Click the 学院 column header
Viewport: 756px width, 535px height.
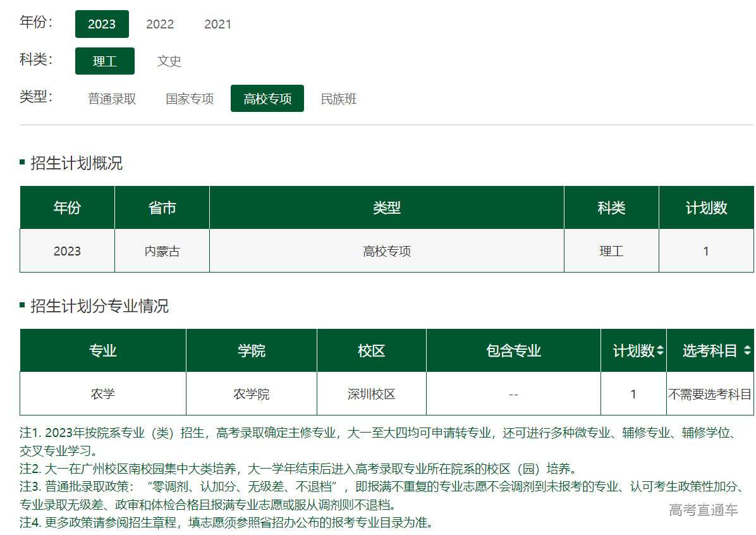[x=252, y=351]
